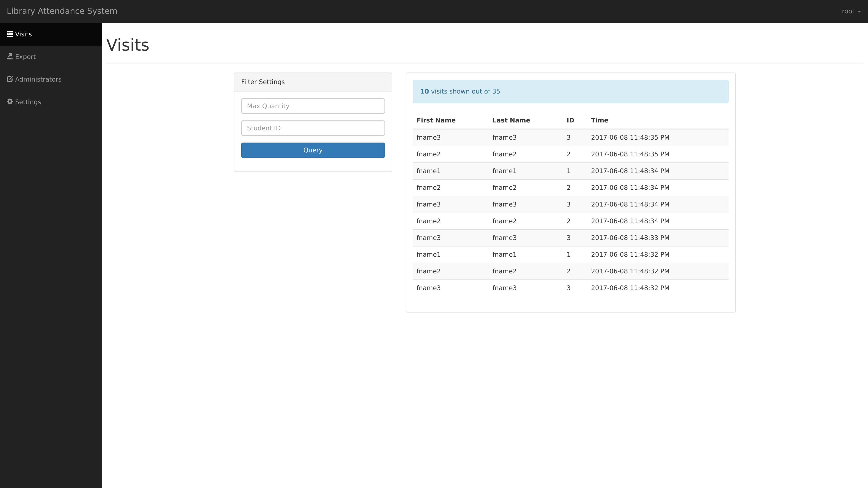Click the Settings gear icon

click(10, 102)
